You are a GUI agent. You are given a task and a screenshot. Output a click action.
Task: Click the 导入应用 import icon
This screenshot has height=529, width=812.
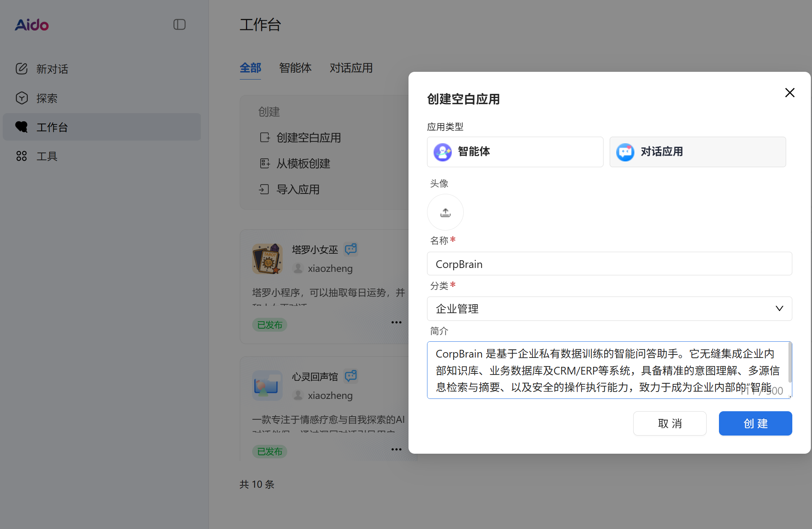pos(264,189)
